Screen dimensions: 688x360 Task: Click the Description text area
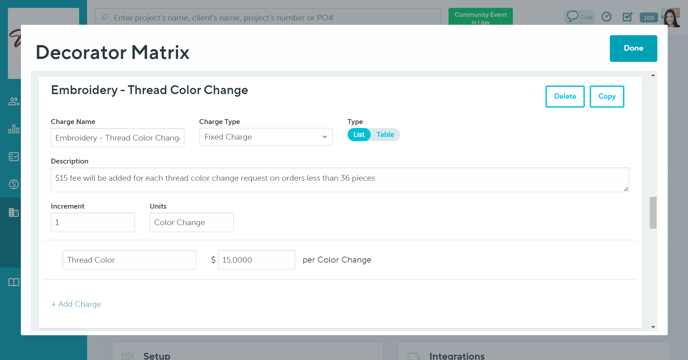[340, 180]
